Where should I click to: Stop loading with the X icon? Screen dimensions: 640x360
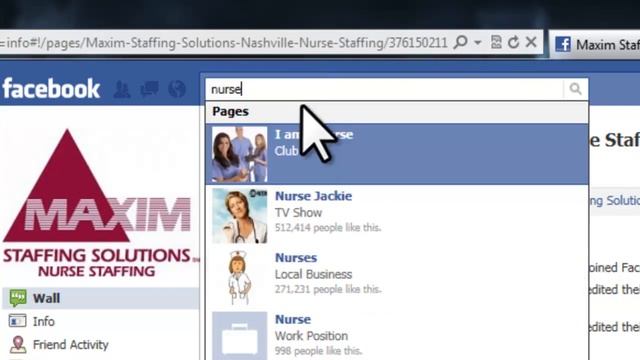click(531, 42)
